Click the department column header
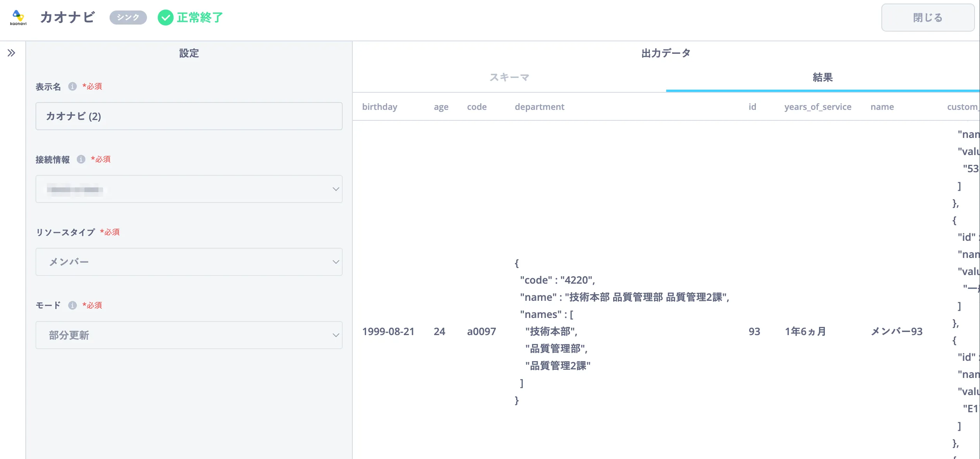 [539, 107]
